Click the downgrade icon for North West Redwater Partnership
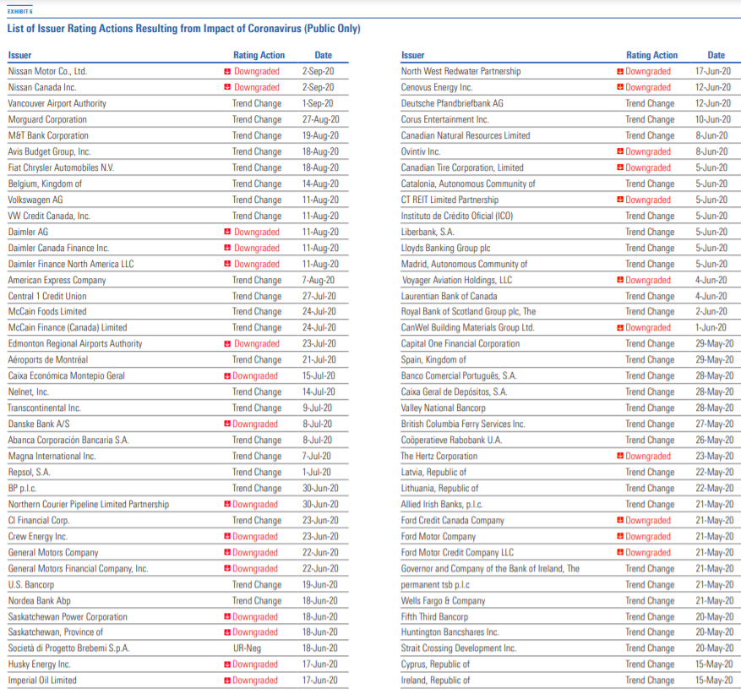 coord(620,71)
